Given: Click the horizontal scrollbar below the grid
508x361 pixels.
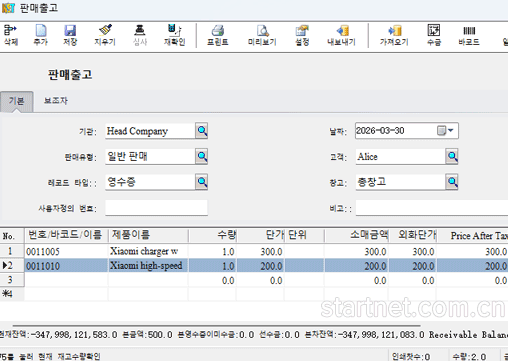Looking at the screenshot, I should pos(217,325).
